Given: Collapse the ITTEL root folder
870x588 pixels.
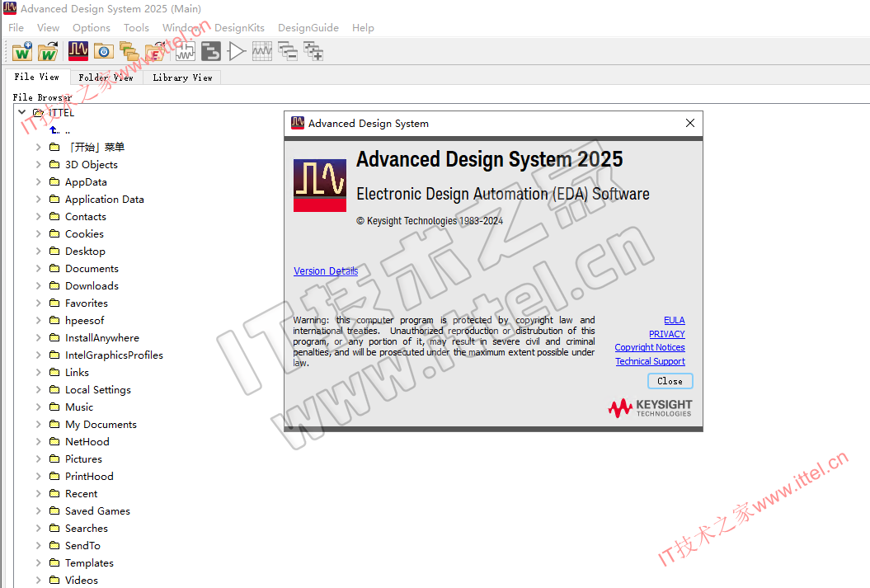Looking at the screenshot, I should click(22, 112).
